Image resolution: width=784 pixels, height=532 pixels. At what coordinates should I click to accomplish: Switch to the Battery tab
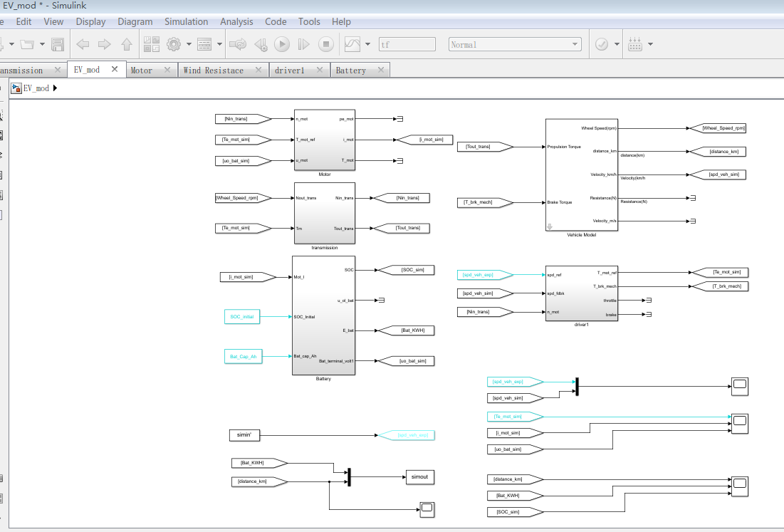pyautogui.click(x=350, y=70)
